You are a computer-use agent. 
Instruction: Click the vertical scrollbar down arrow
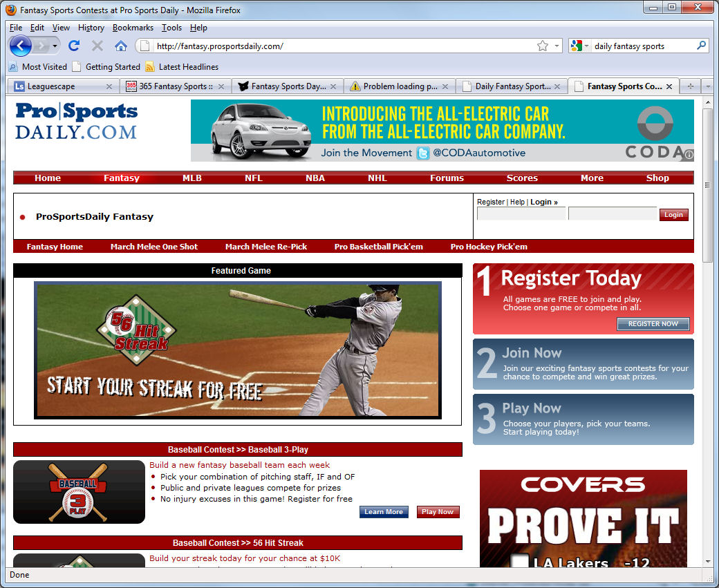click(x=708, y=562)
